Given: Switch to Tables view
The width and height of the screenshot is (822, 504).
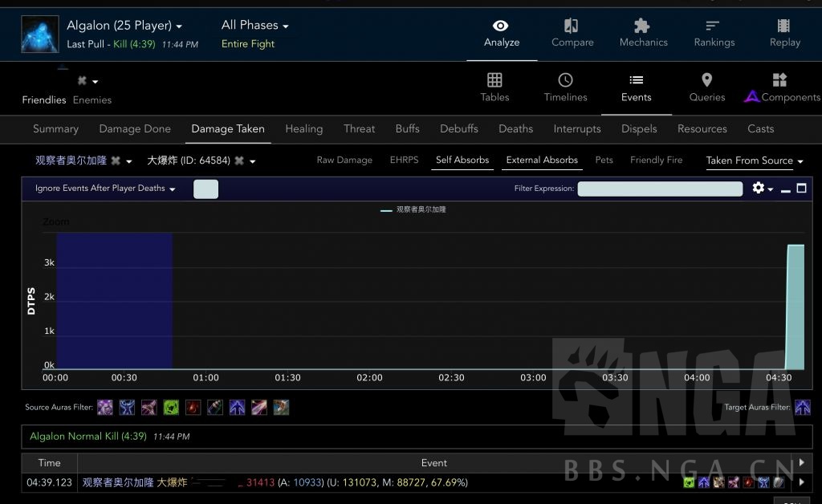Looking at the screenshot, I should click(494, 87).
